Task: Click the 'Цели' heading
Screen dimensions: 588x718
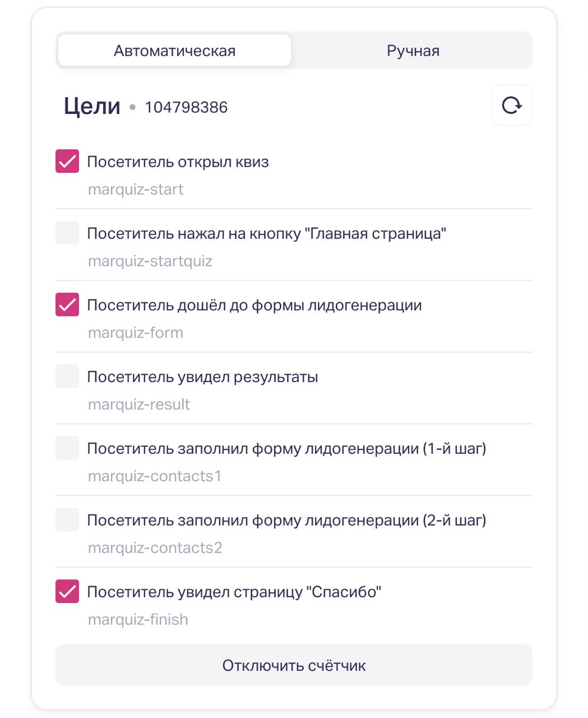Action: tap(92, 106)
